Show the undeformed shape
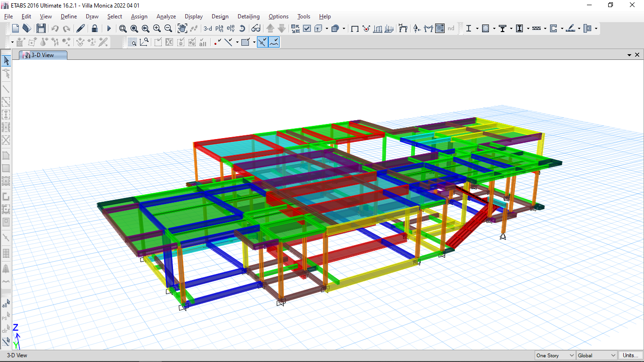 click(355, 28)
